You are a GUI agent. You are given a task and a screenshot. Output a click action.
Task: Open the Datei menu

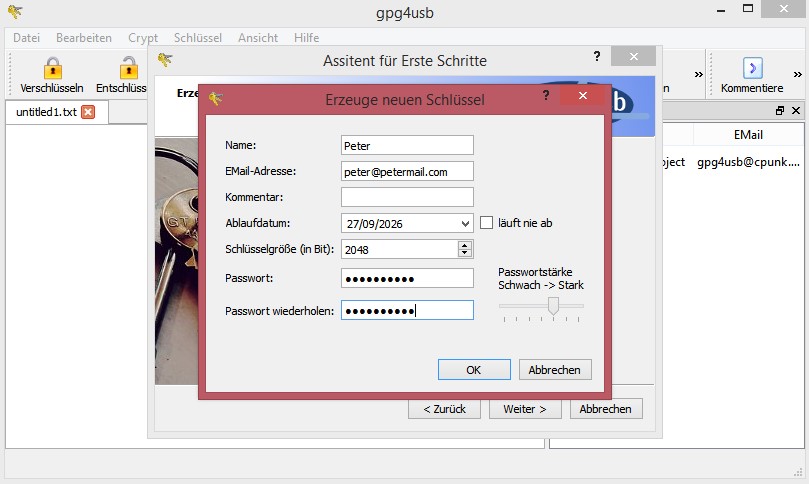click(27, 37)
